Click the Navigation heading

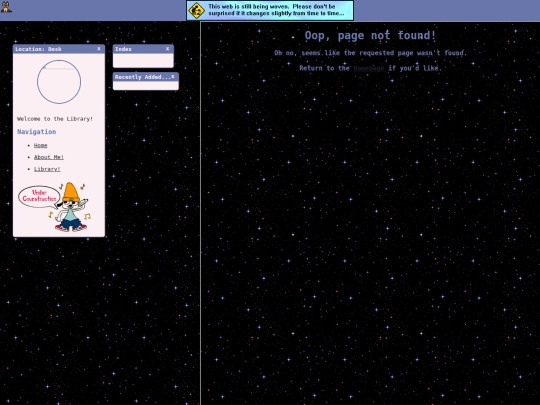37,132
